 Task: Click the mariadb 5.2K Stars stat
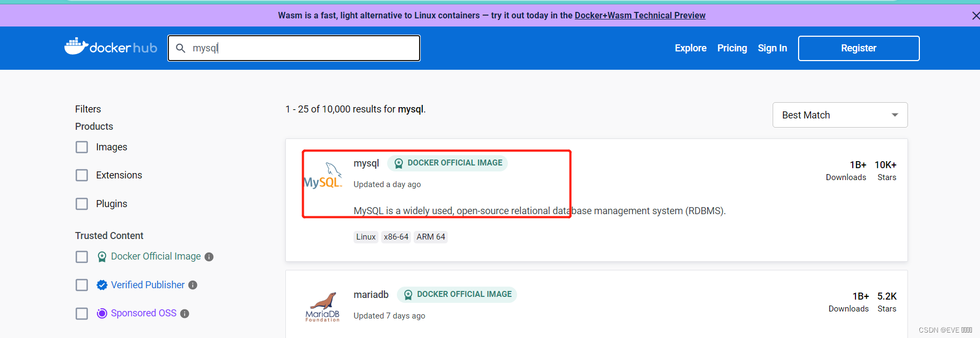pyautogui.click(x=887, y=302)
